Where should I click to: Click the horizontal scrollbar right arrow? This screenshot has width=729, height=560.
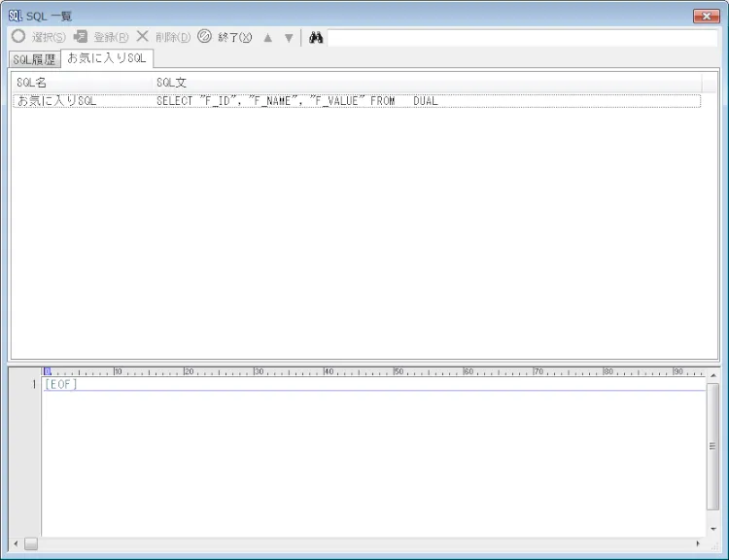click(x=698, y=543)
